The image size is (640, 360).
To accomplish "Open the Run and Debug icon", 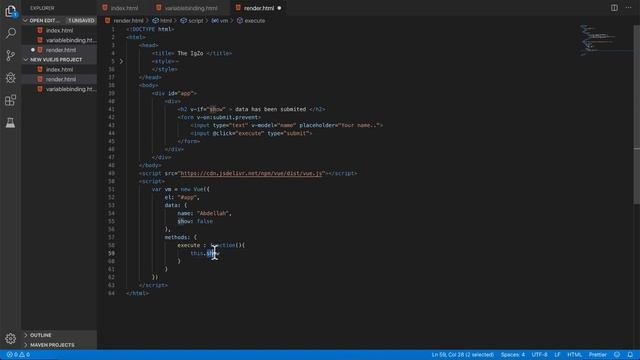I will coord(11,78).
